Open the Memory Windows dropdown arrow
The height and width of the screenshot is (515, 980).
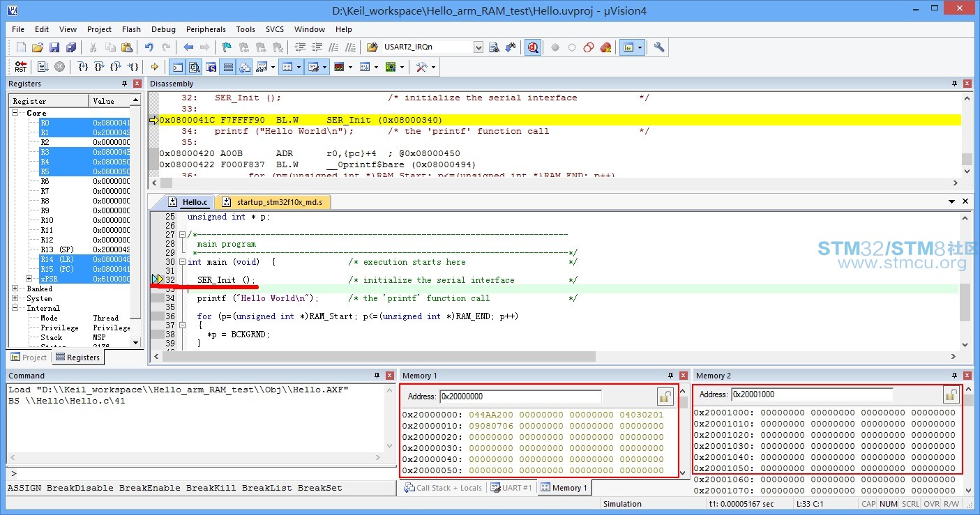[299, 67]
